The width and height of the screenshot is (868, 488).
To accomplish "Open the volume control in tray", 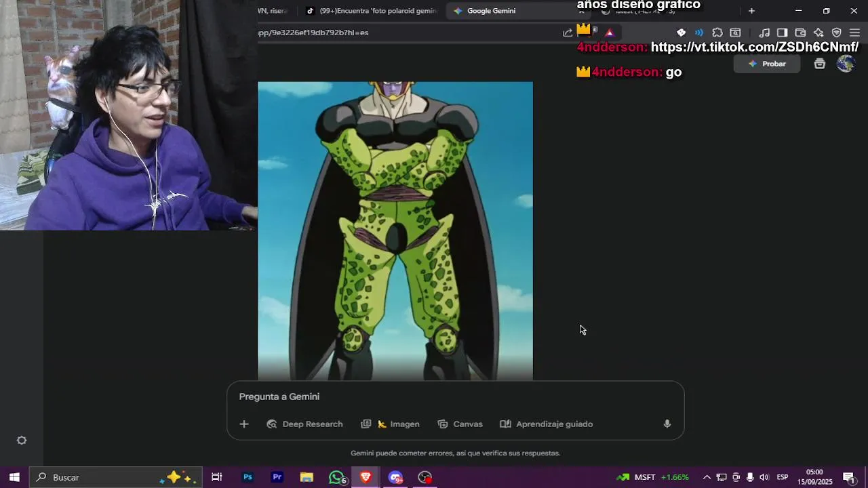I will [764, 477].
